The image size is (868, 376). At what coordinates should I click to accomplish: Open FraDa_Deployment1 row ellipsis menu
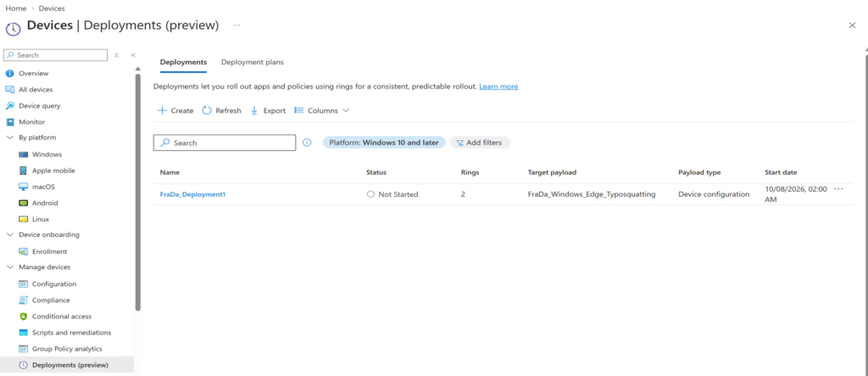click(x=838, y=189)
